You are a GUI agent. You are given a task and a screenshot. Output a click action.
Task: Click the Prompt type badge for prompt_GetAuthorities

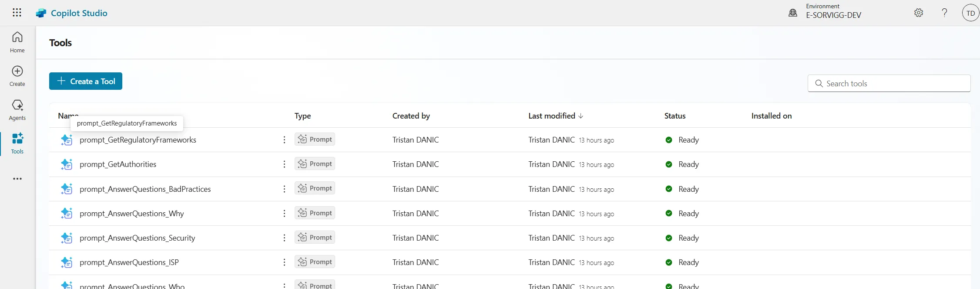315,163
